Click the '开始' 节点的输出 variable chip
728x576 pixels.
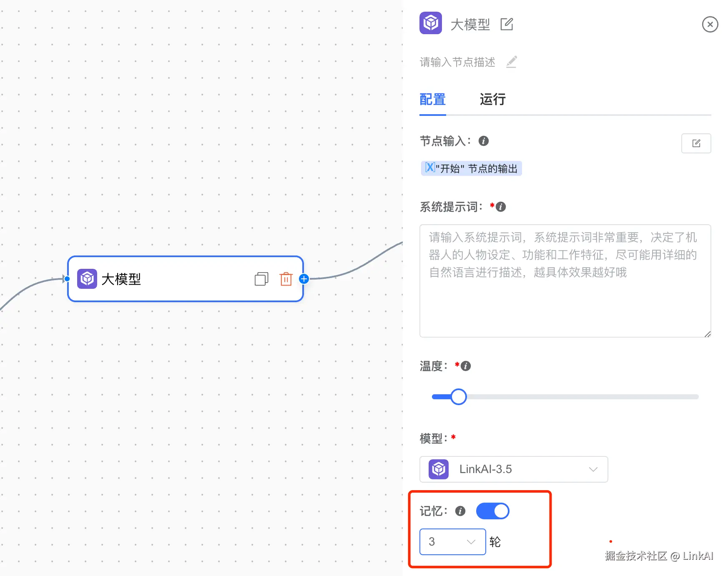click(471, 168)
